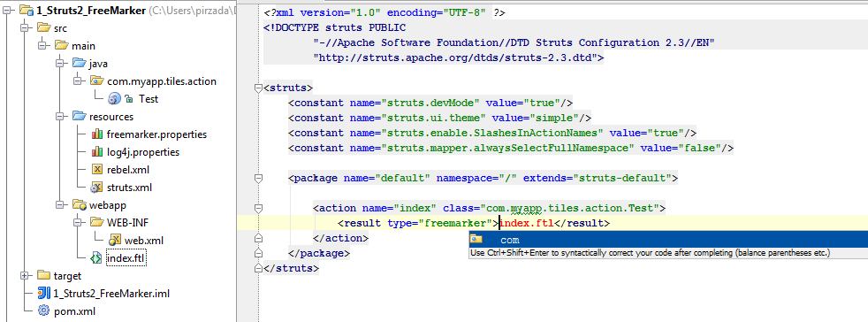Screen dimensions: 868x322
Task: Click the lock icon beside Test
Action: (x=130, y=99)
